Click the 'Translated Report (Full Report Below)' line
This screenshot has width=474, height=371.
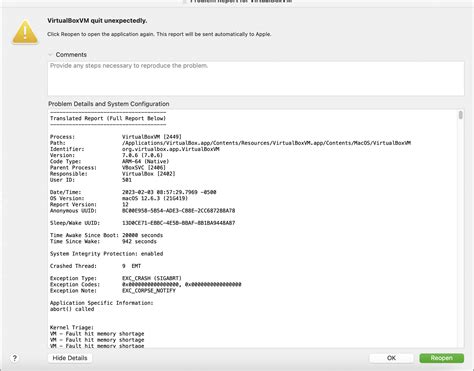coord(108,118)
